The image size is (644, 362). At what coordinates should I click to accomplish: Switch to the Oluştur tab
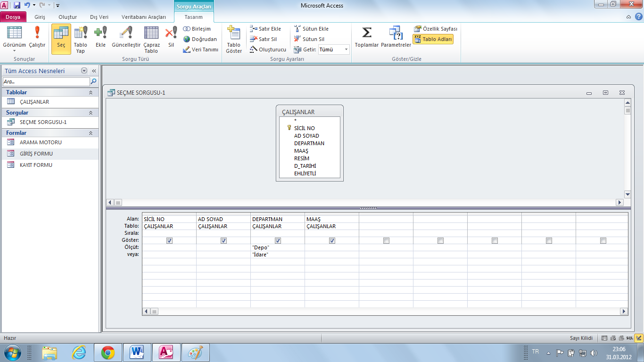coord(67,17)
